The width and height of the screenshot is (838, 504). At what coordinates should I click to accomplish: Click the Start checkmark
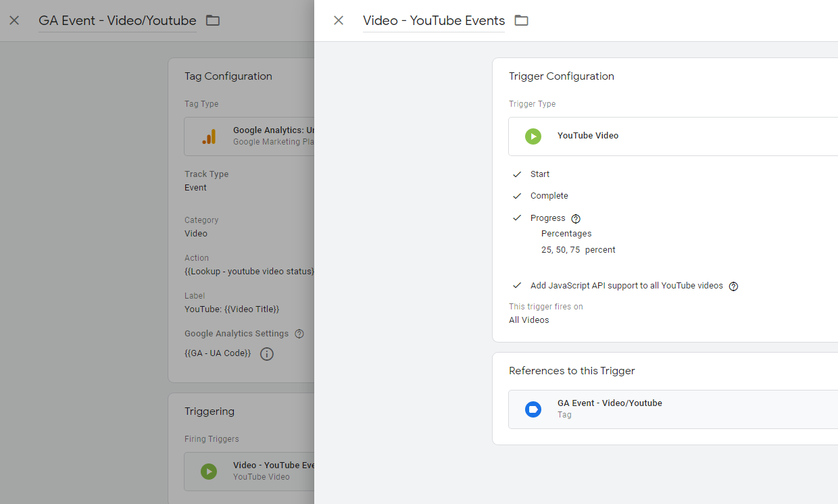(517, 174)
